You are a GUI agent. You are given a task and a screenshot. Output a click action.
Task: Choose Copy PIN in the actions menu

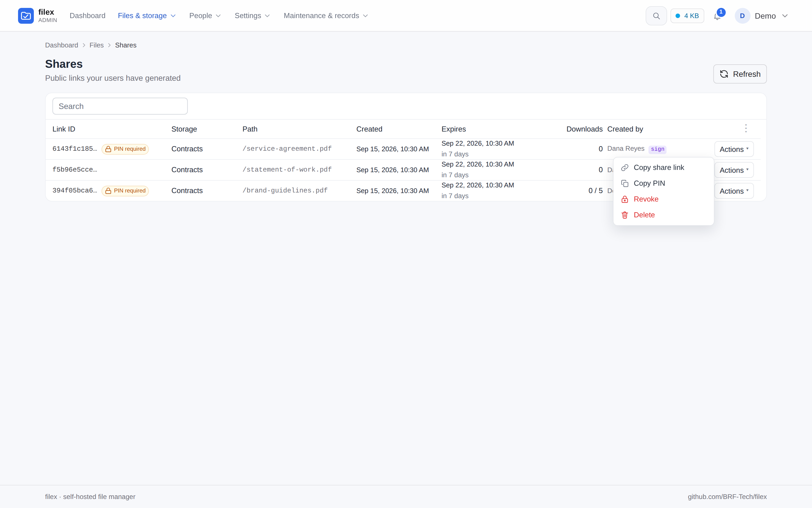(663, 183)
